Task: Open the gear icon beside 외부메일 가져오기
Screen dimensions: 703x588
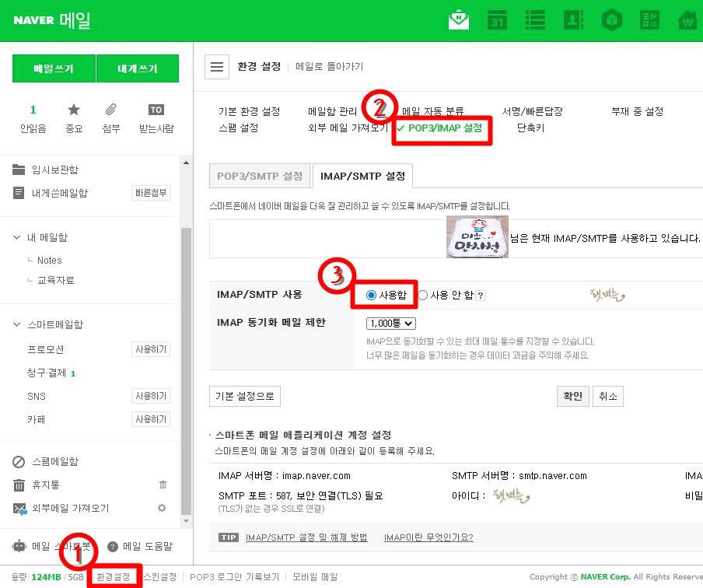Action: click(163, 507)
